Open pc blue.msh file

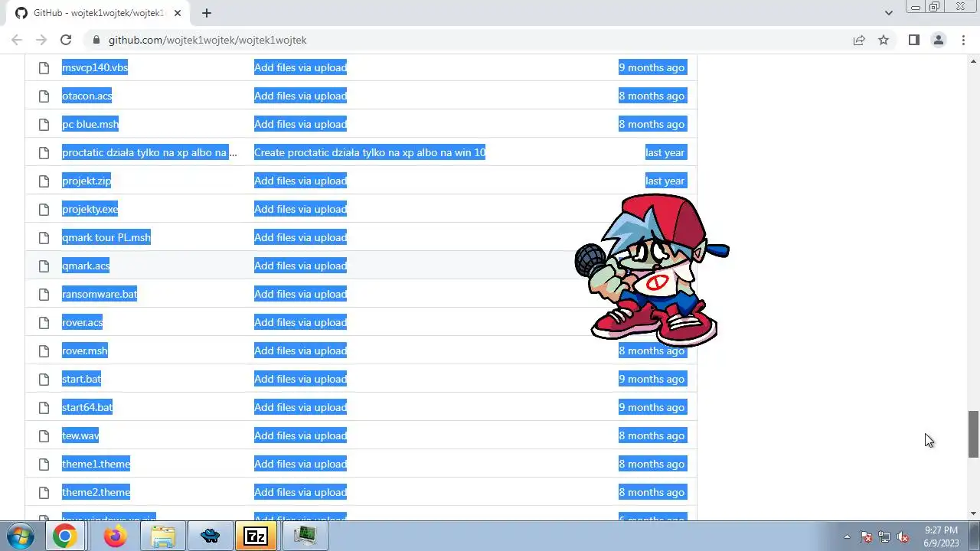[x=90, y=124]
